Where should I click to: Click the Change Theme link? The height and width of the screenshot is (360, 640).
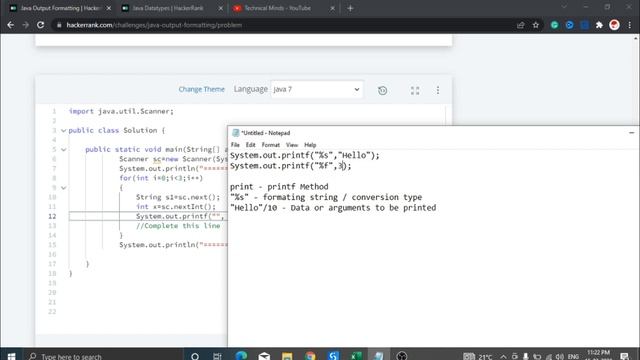[201, 89]
